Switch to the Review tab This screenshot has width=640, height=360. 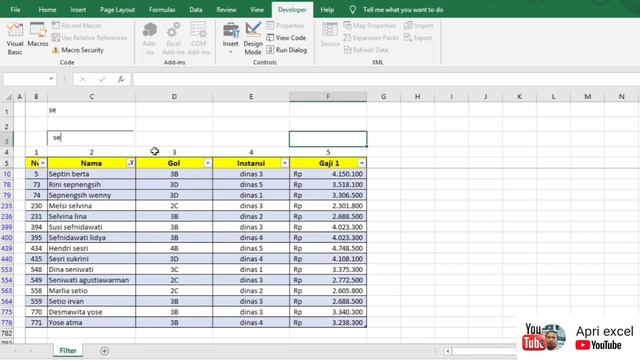pos(226,9)
